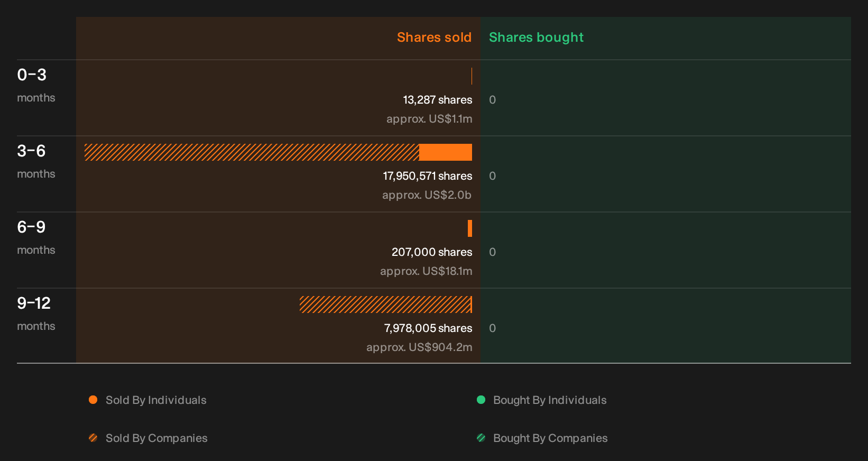
Task: Click the Sold By Individuals legend label
Action: [156, 400]
